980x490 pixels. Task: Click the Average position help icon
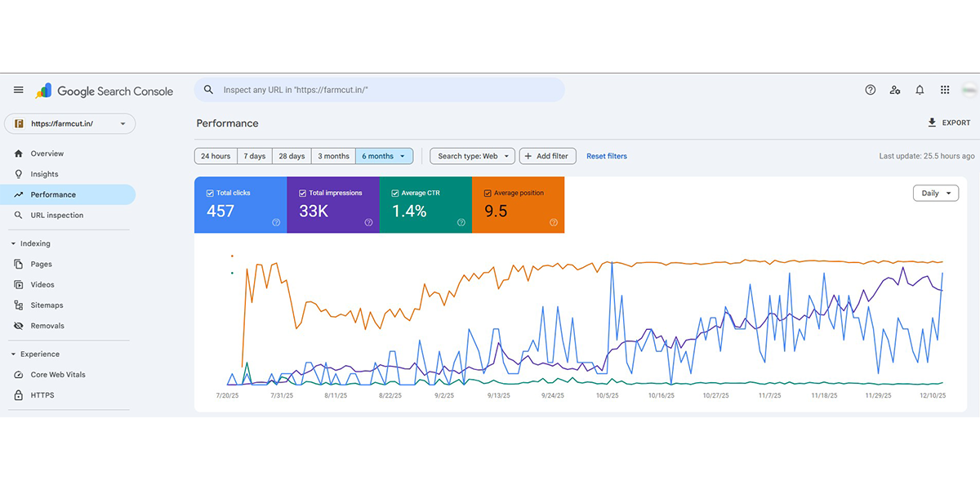coord(554,222)
